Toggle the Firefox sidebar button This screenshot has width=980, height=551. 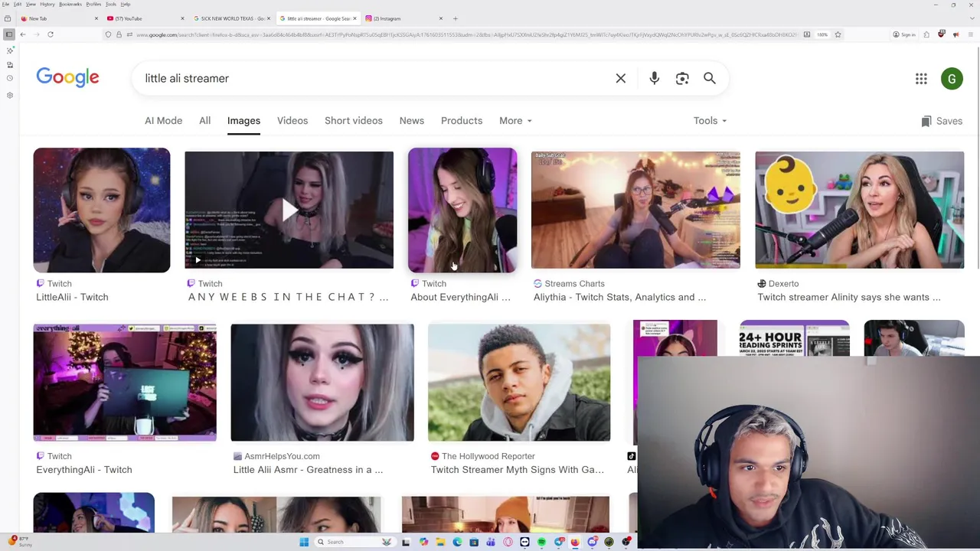[x=9, y=34]
